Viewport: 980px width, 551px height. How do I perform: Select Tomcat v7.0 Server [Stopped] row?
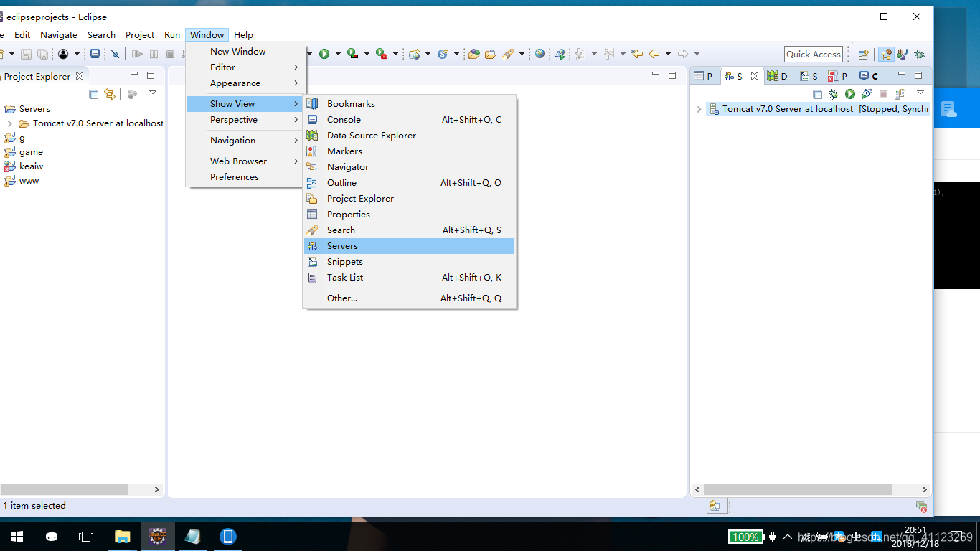click(x=818, y=109)
